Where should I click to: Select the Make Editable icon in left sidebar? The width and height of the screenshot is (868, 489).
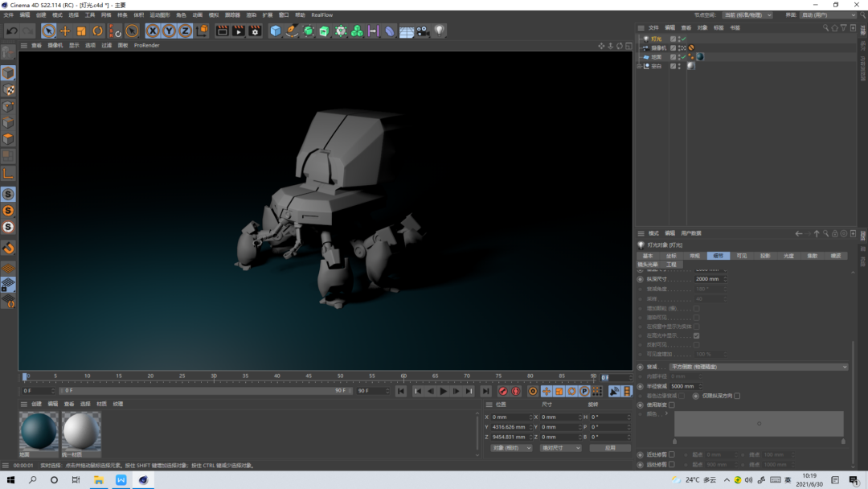8,51
